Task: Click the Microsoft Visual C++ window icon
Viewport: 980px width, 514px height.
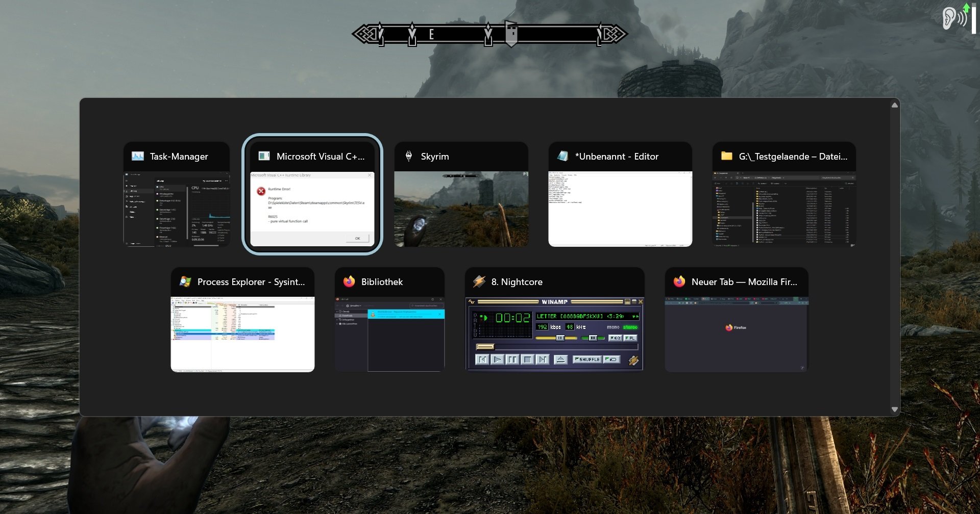Action: click(x=264, y=156)
